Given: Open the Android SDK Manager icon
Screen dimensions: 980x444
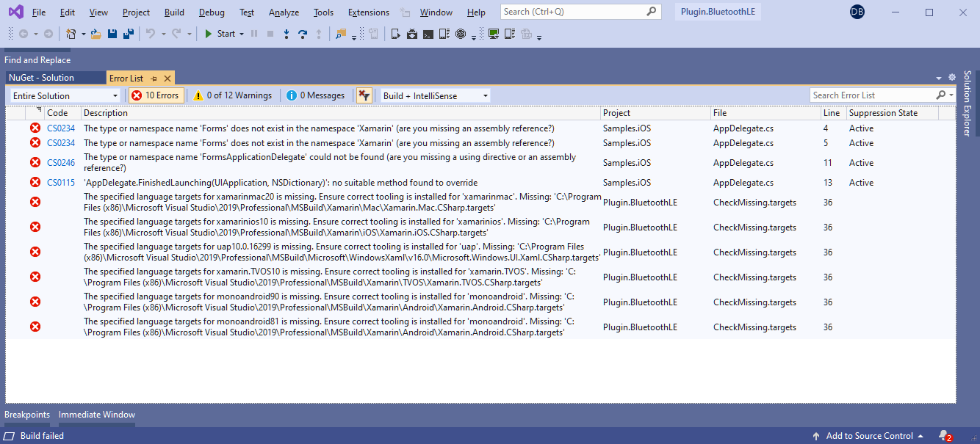Looking at the screenshot, I should 412,34.
